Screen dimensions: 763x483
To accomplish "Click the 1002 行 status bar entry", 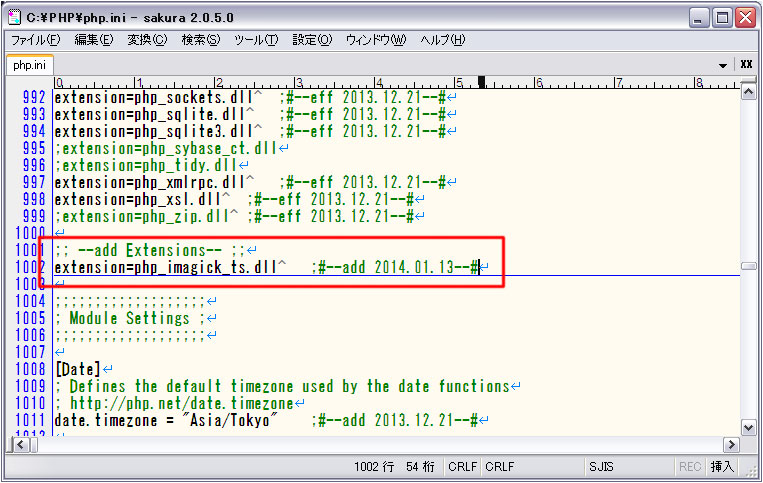I will [374, 467].
